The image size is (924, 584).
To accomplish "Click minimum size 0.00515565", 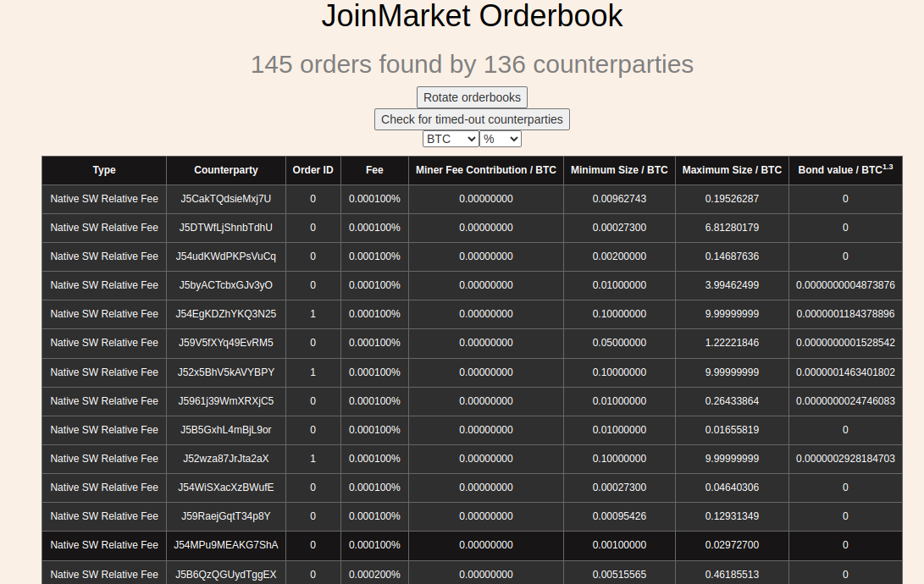I will pyautogui.click(x=619, y=575).
